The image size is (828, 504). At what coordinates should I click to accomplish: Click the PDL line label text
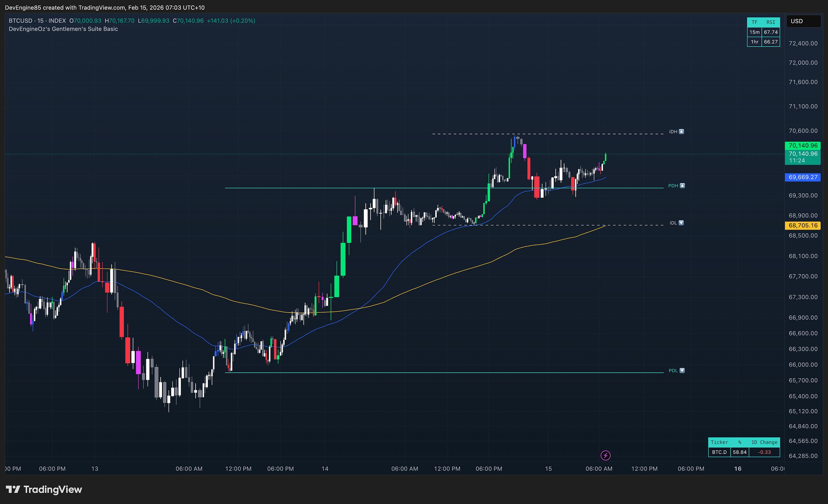[x=673, y=370]
